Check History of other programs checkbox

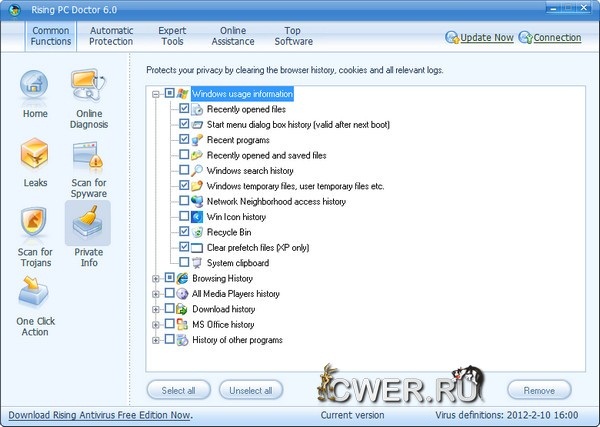pyautogui.click(x=170, y=339)
